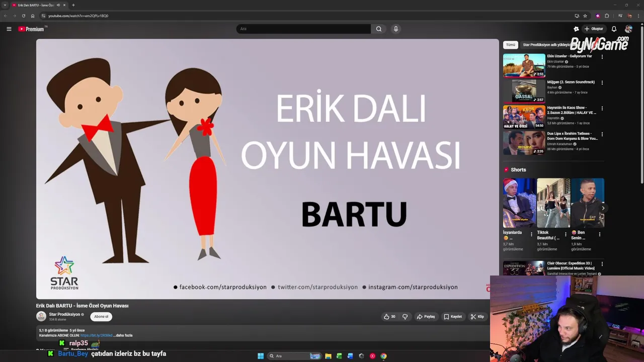Open options for Ben Senin short

pos(599,234)
